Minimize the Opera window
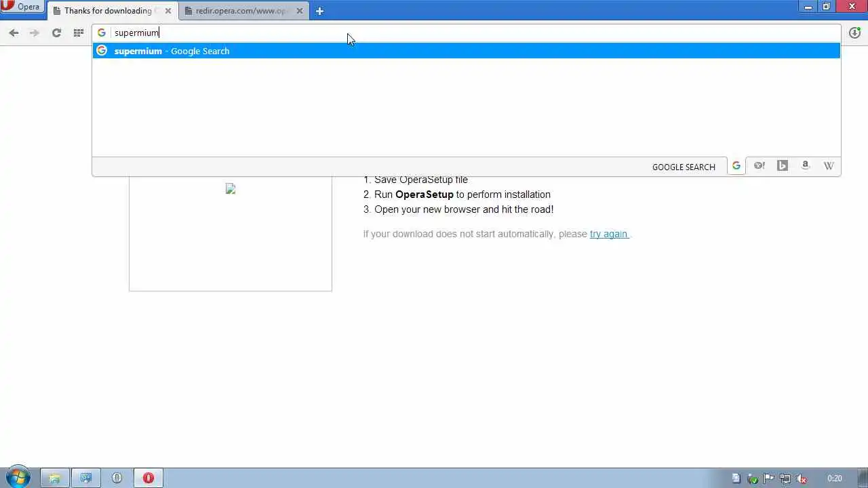This screenshot has width=868, height=488. click(x=808, y=7)
